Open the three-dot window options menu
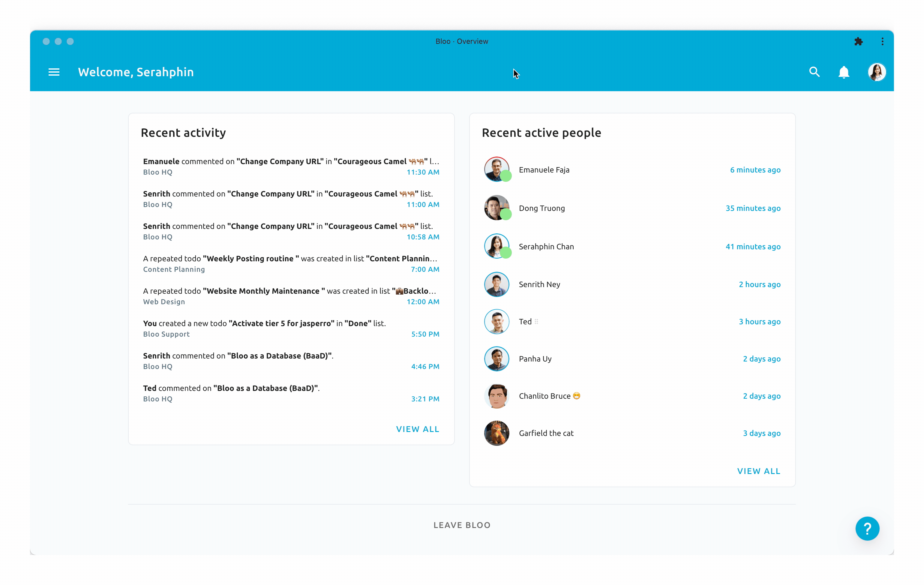This screenshot has height=585, width=924. pos(883,41)
